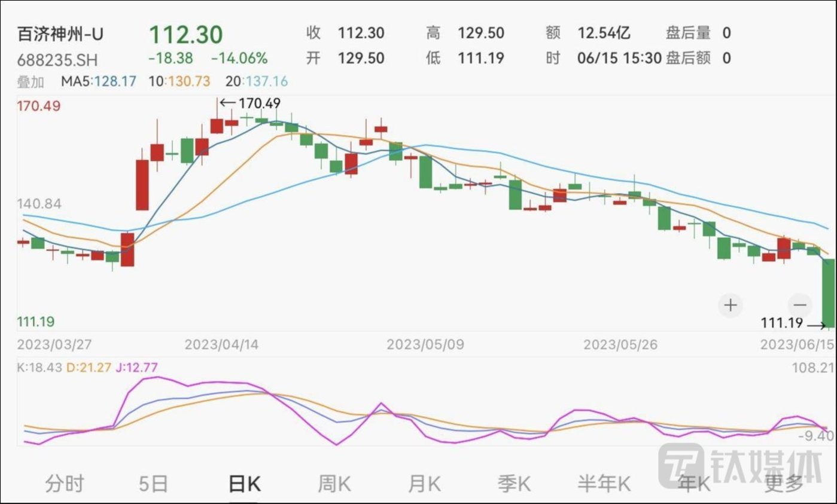The width and height of the screenshot is (837, 504).
Task: Tap the 140.84 mid-axis price label
Action: [x=39, y=204]
